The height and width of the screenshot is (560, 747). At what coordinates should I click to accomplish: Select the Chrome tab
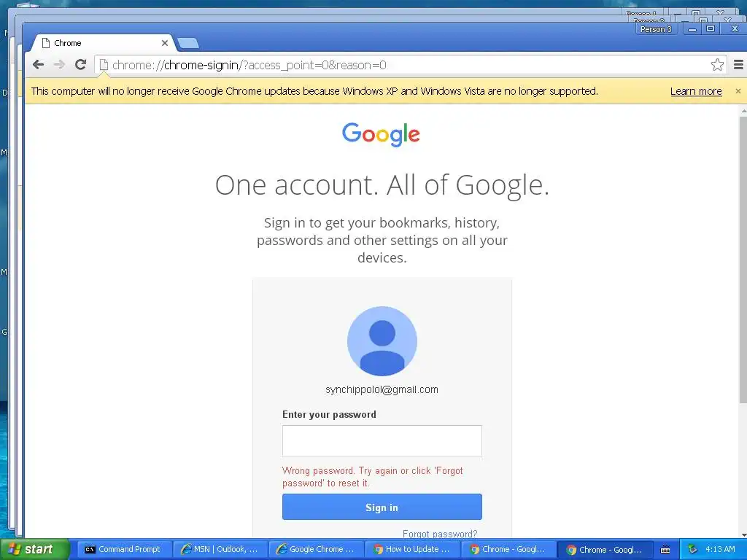tap(104, 43)
